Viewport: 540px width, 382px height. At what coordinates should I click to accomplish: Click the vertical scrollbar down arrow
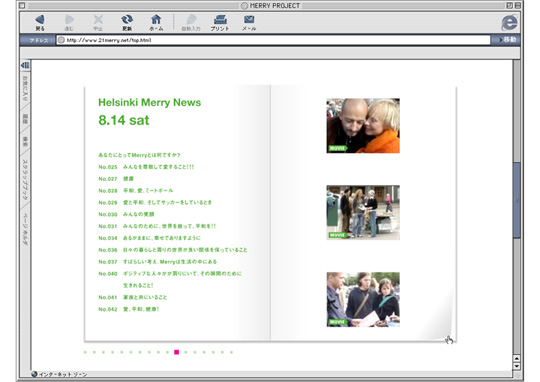click(x=516, y=366)
